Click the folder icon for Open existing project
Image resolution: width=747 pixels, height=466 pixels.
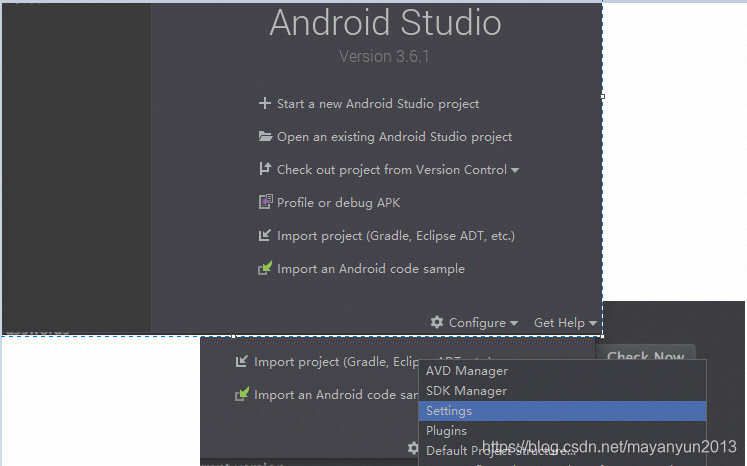coord(265,136)
